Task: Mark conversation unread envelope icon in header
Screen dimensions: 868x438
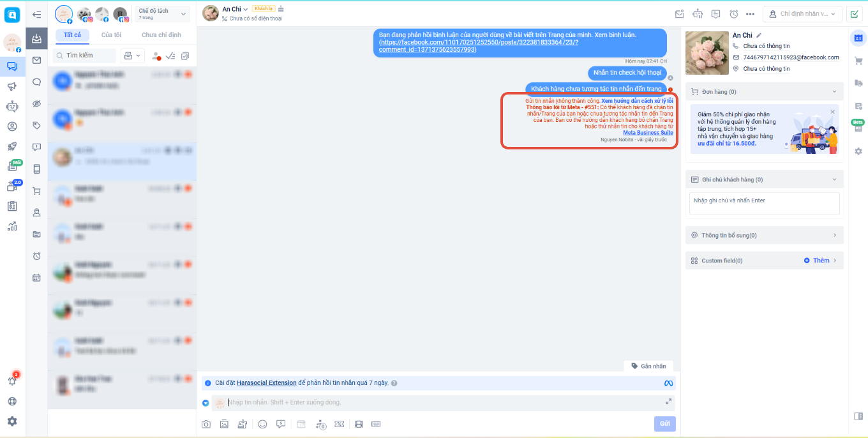Action: (680, 13)
